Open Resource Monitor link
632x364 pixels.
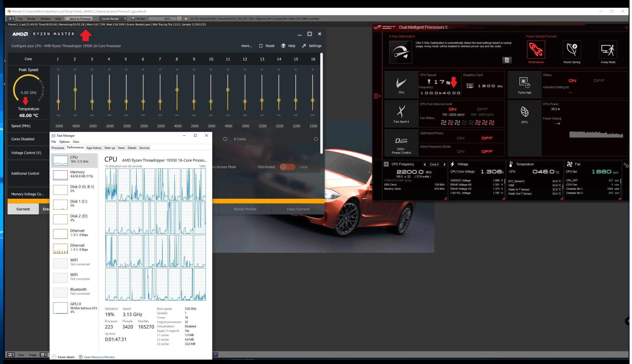99,357
